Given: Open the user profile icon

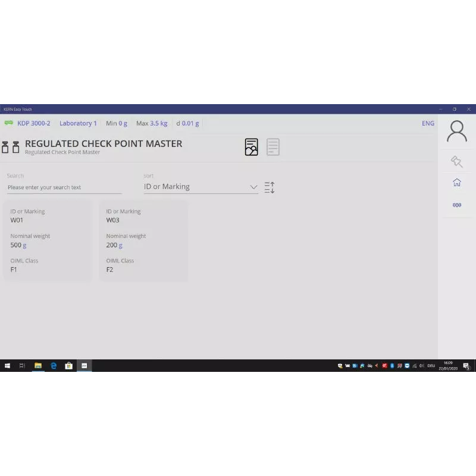Looking at the screenshot, I should 456,131.
